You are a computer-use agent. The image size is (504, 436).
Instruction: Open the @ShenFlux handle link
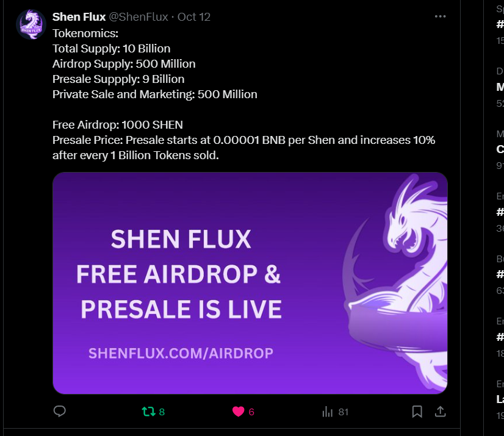139,16
